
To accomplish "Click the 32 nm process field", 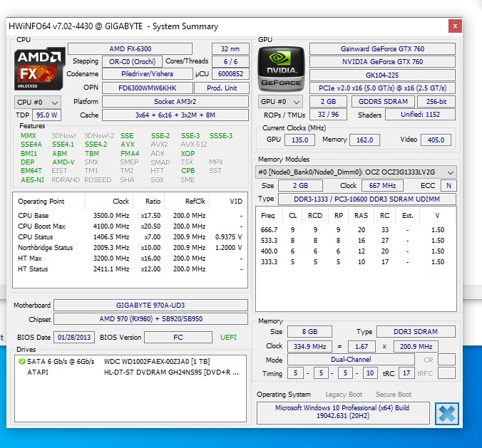I will tap(230, 49).
